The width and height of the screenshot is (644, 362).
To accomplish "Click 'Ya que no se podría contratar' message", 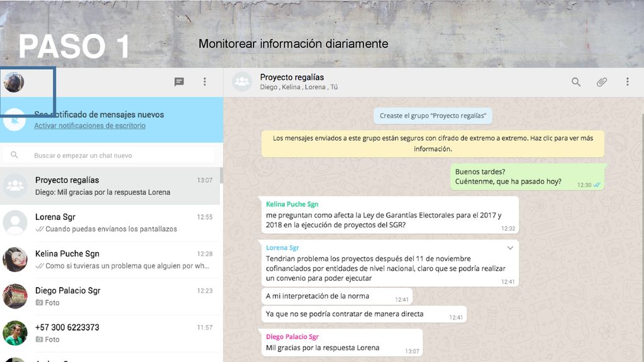I will (364, 314).
